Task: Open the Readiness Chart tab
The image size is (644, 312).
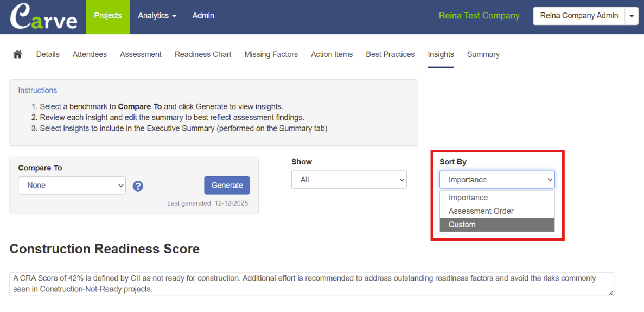Action: 203,54
